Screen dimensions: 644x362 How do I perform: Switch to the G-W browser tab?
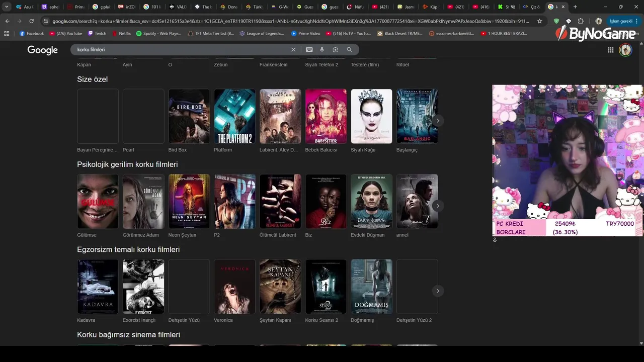click(280, 7)
